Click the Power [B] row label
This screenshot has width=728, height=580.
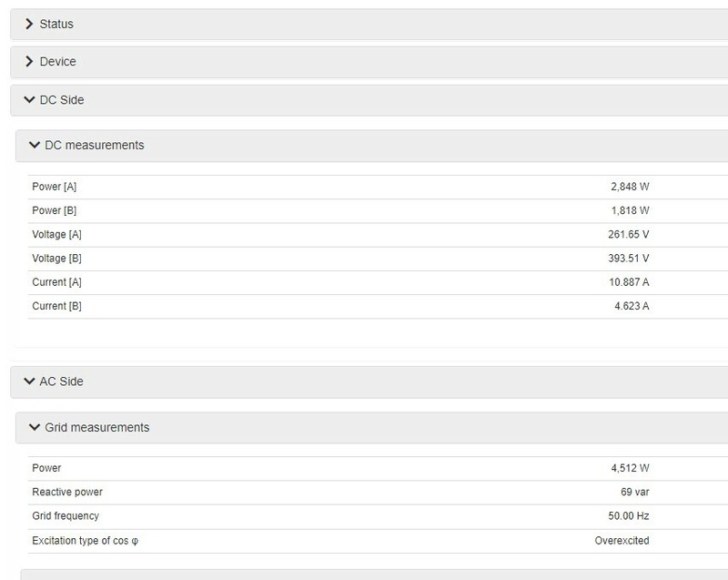[55, 210]
